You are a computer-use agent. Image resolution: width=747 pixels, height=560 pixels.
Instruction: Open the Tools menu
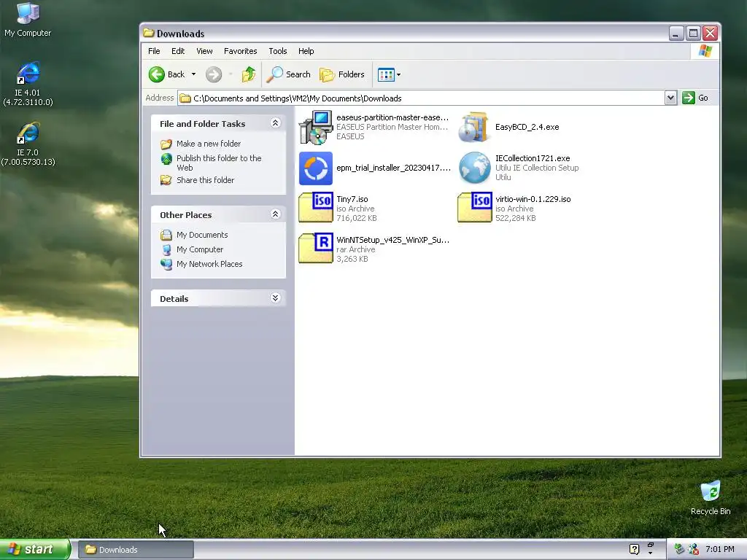[x=278, y=51]
